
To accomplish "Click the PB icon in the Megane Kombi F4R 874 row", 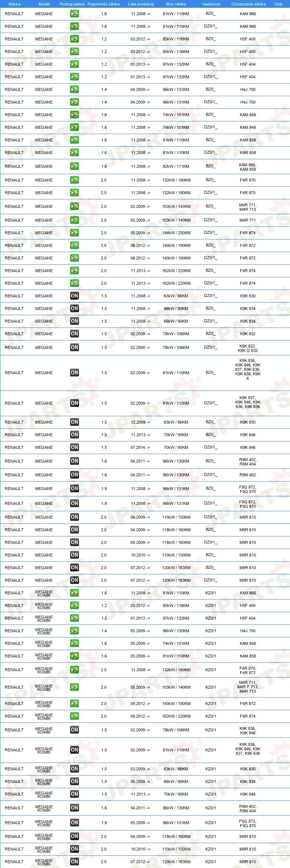I will 75,716.
